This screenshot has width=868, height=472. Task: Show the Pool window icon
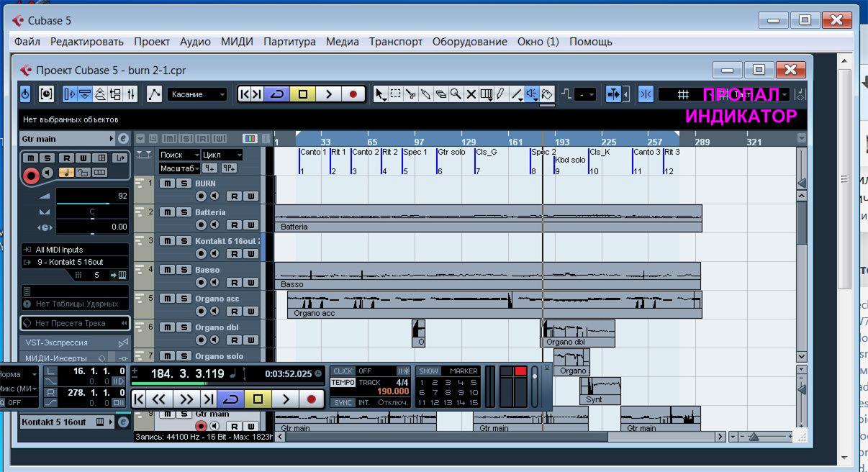click(x=115, y=94)
